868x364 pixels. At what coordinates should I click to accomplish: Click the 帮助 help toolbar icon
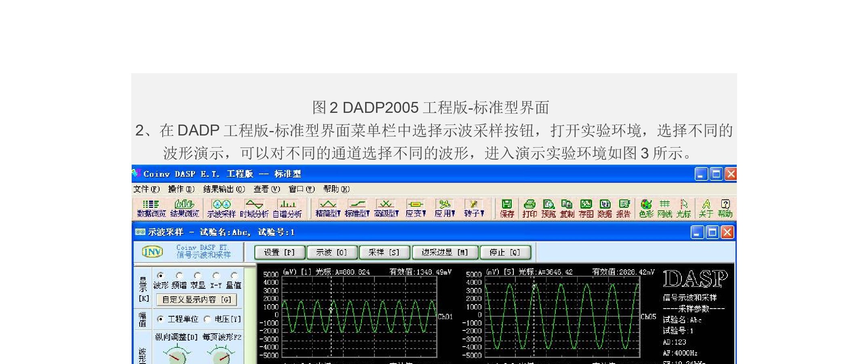pyautogui.click(x=725, y=209)
